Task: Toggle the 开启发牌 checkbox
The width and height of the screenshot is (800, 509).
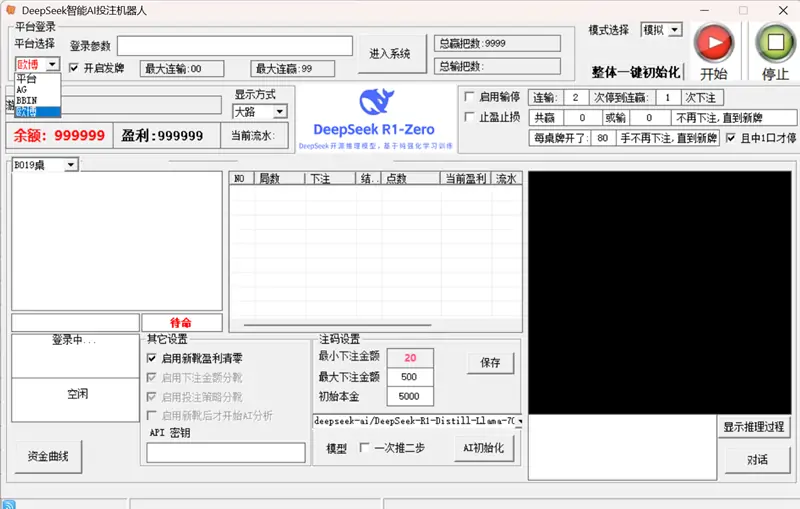Action: [x=74, y=69]
